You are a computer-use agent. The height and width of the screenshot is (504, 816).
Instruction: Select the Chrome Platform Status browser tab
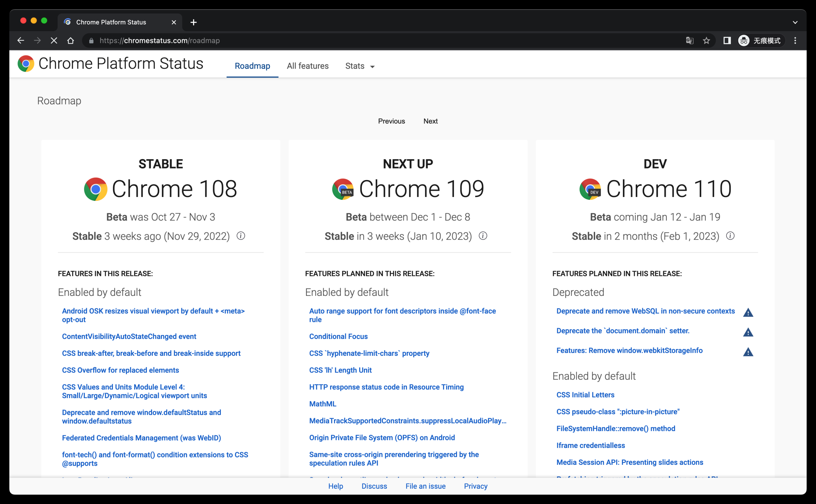point(120,22)
